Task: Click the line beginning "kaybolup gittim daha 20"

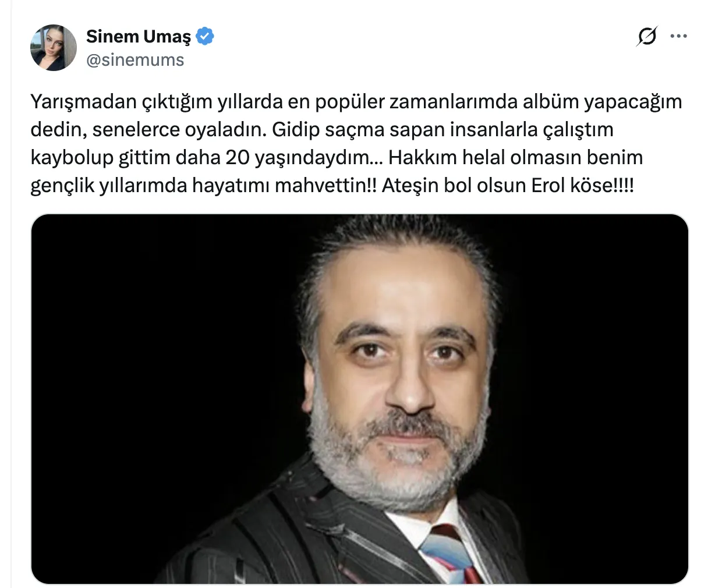Action: (337, 158)
